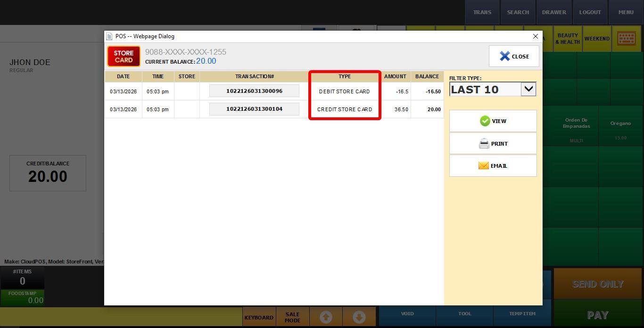
Task: Open transaction 1022126031300104
Action: (254, 109)
